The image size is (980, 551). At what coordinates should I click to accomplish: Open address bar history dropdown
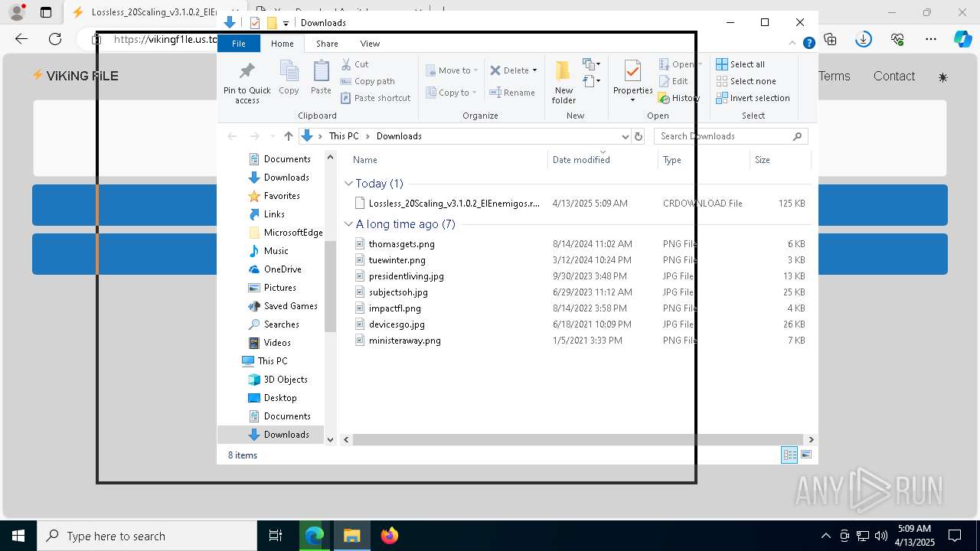[x=625, y=136]
